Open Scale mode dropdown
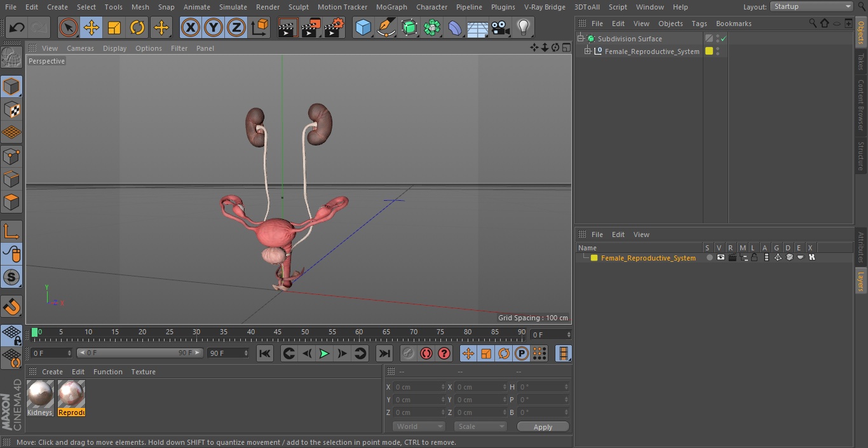 click(x=480, y=426)
